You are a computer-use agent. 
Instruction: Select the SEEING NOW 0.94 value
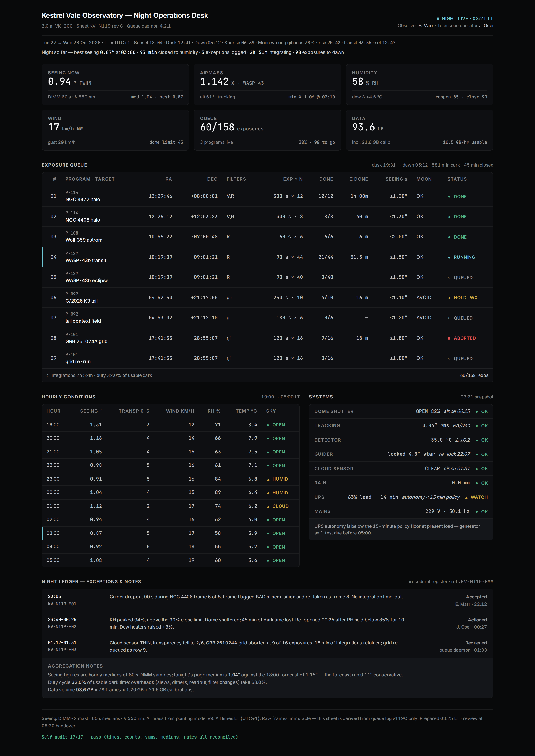(59, 81)
